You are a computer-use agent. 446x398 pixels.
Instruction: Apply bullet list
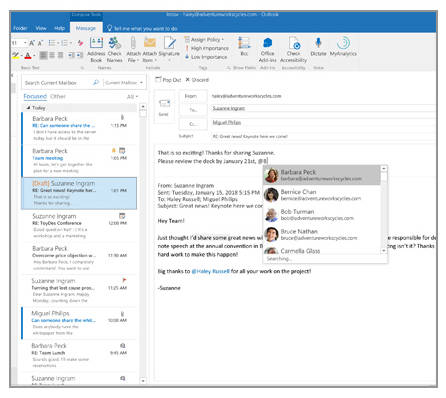click(x=53, y=43)
